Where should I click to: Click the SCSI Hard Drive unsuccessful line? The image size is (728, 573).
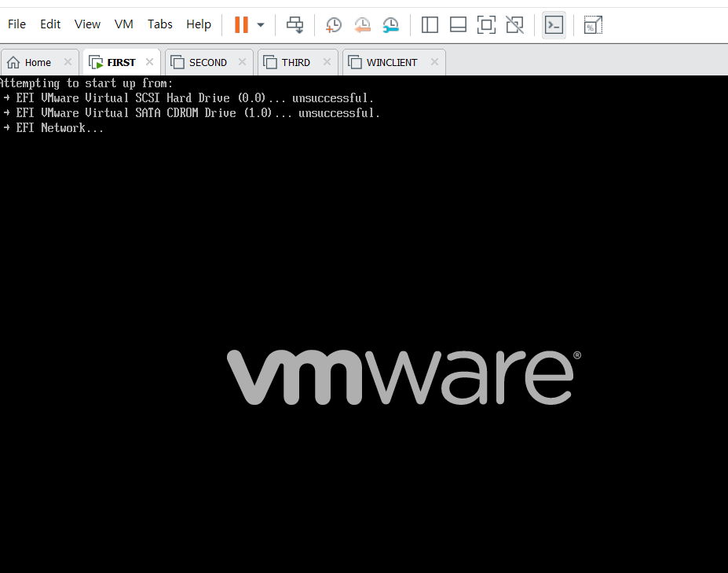pyautogui.click(x=188, y=98)
